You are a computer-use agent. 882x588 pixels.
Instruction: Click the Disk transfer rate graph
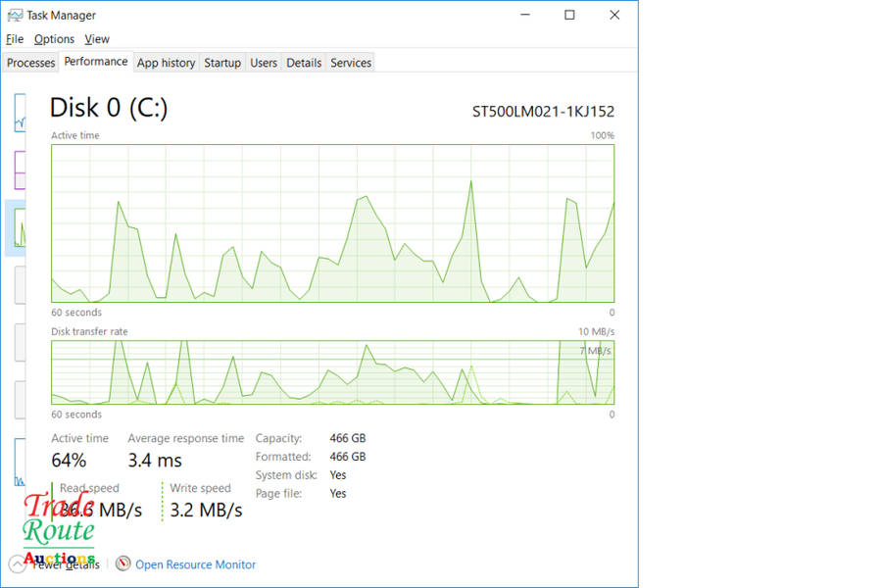tap(332, 372)
